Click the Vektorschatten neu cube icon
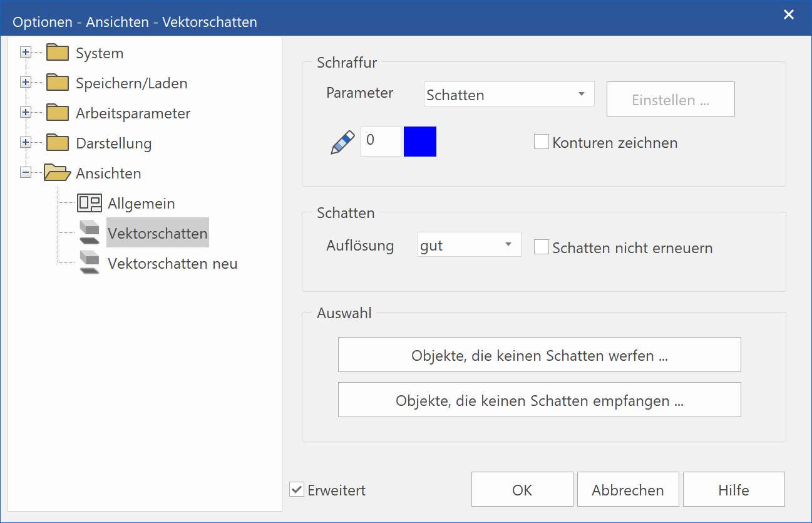812x523 pixels. (x=90, y=262)
